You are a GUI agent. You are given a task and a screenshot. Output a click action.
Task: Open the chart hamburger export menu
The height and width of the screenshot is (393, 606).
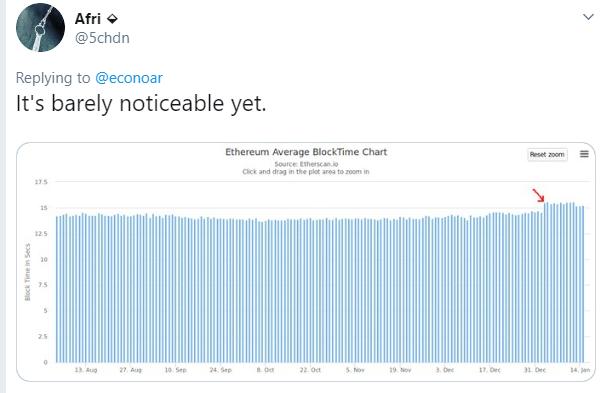[584, 154]
